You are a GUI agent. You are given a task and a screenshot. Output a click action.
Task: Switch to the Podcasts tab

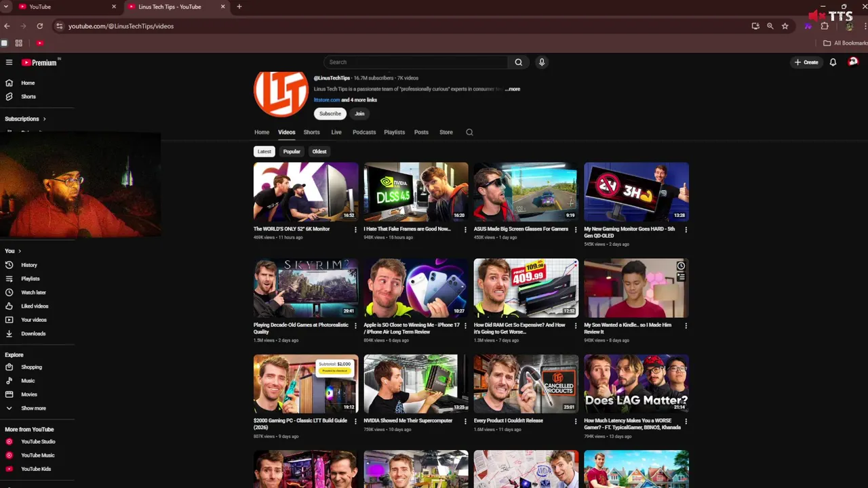point(364,132)
